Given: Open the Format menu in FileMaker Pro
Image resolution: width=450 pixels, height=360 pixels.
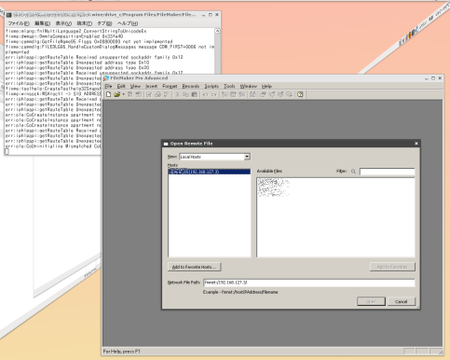Looking at the screenshot, I should (170, 86).
